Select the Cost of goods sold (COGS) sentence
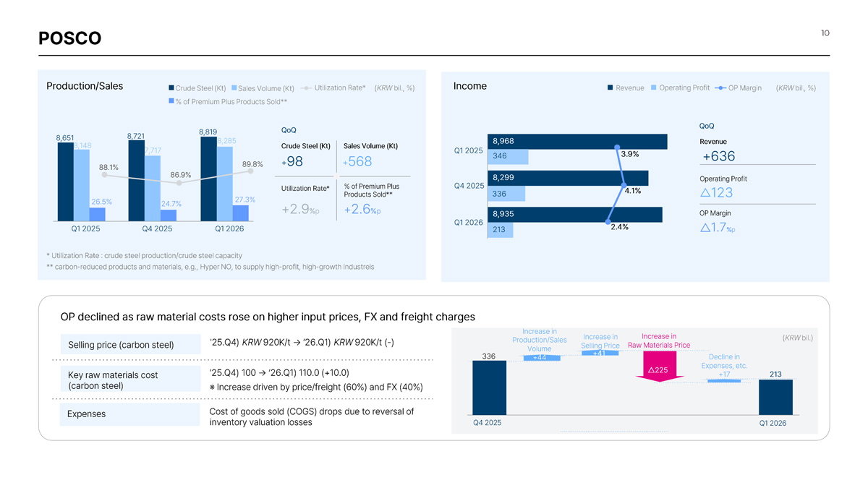 point(311,417)
